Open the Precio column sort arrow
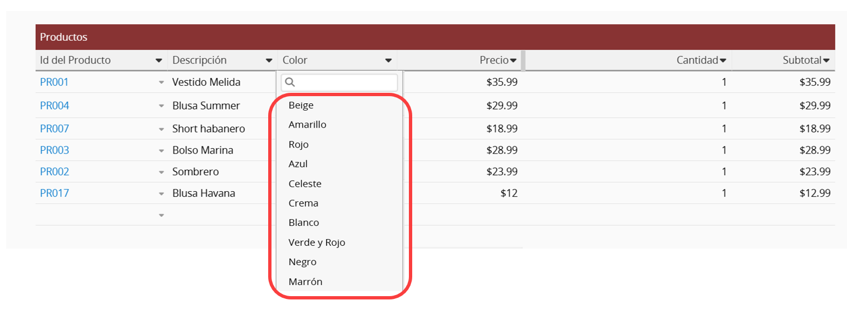The image size is (868, 321). (x=513, y=61)
